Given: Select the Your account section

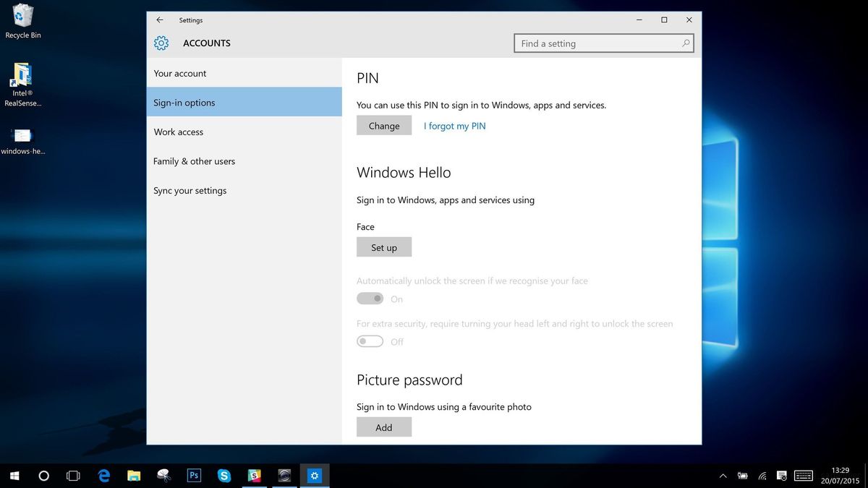Looking at the screenshot, I should click(x=179, y=73).
